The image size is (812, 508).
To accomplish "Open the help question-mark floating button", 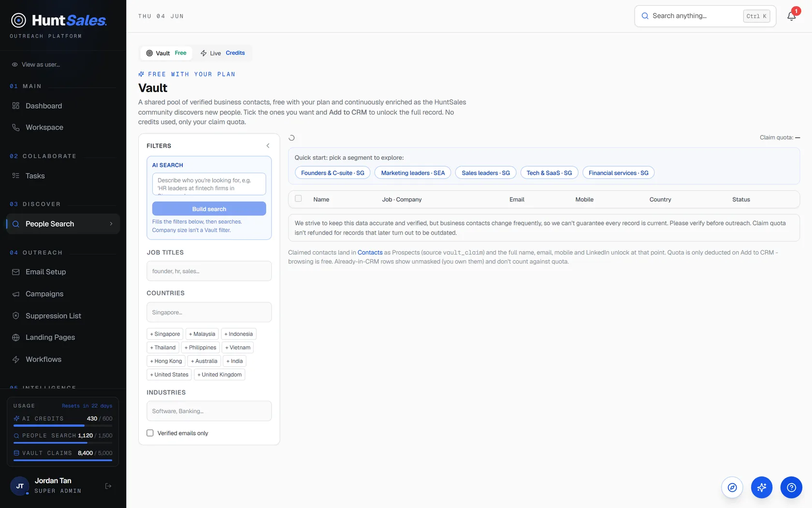I will coord(791,488).
